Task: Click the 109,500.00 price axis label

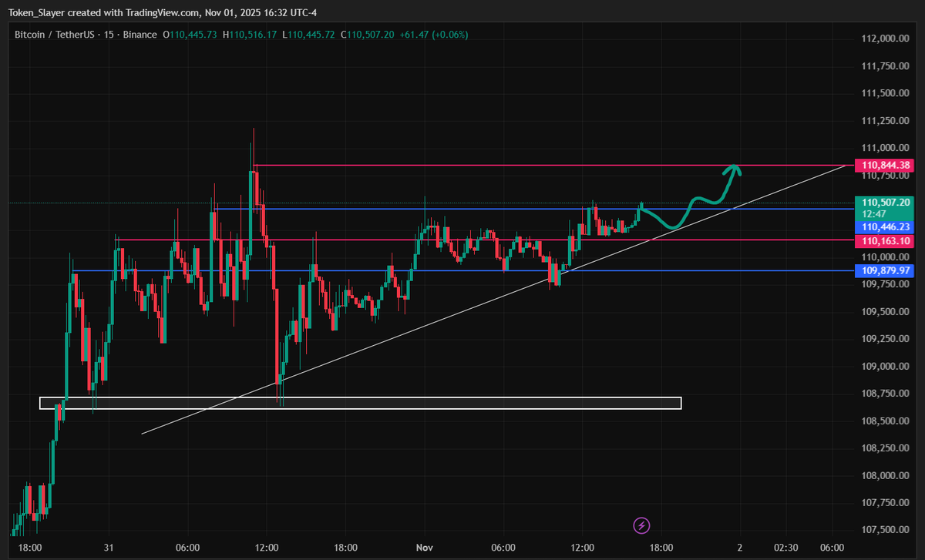Action: (x=886, y=312)
